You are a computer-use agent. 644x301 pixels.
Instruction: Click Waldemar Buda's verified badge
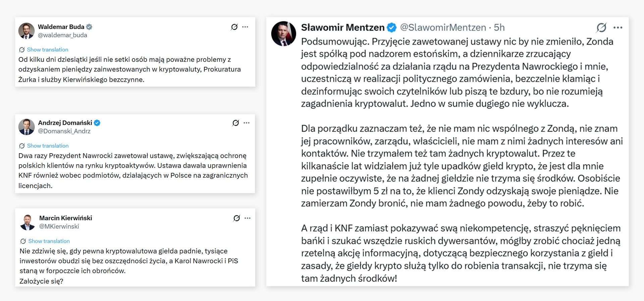coord(89,27)
